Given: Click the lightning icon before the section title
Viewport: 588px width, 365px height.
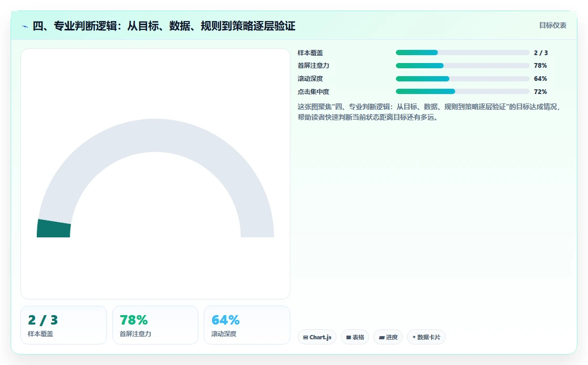Looking at the screenshot, I should coord(25,26).
